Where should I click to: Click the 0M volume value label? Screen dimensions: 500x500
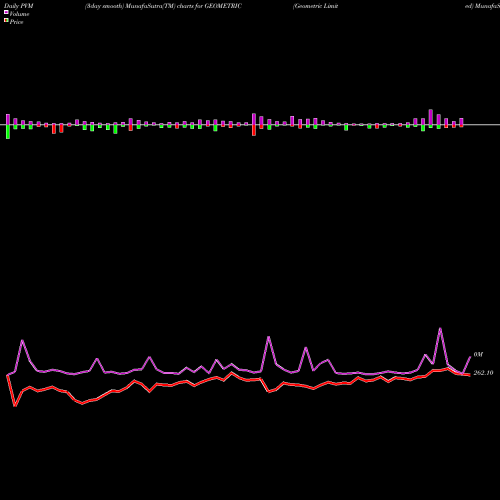tap(478, 354)
